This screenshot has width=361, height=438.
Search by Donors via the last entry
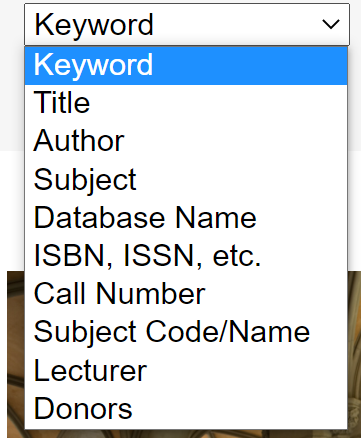point(186,409)
